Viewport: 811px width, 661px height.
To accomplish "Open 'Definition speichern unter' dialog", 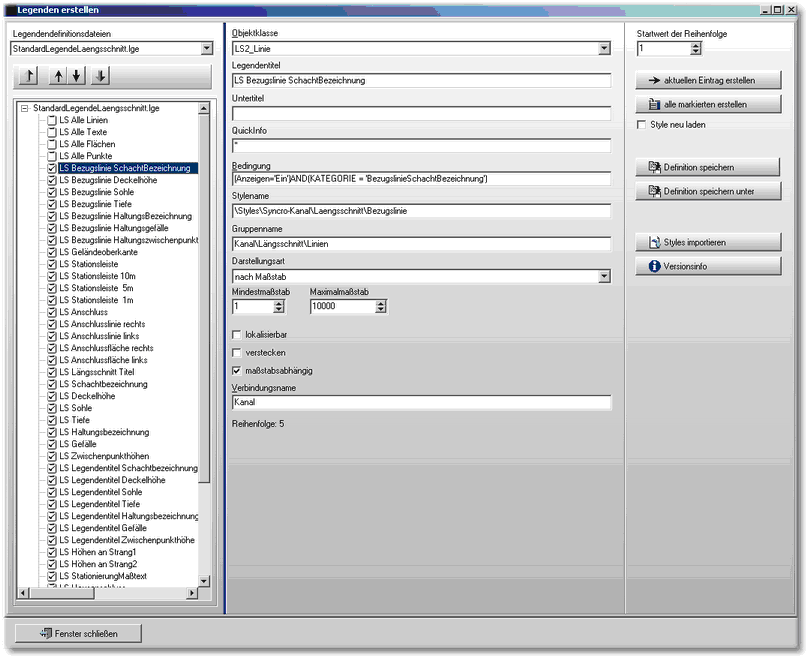I will [x=708, y=191].
